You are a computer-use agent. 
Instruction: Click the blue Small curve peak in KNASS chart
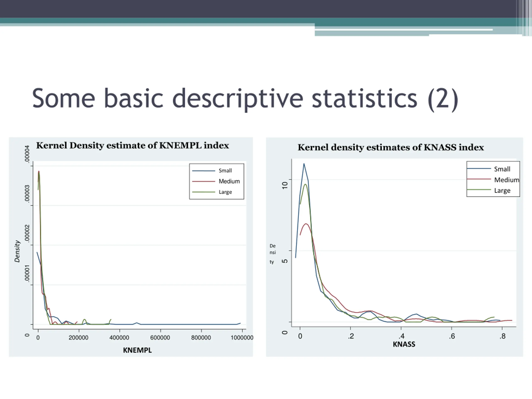click(304, 164)
